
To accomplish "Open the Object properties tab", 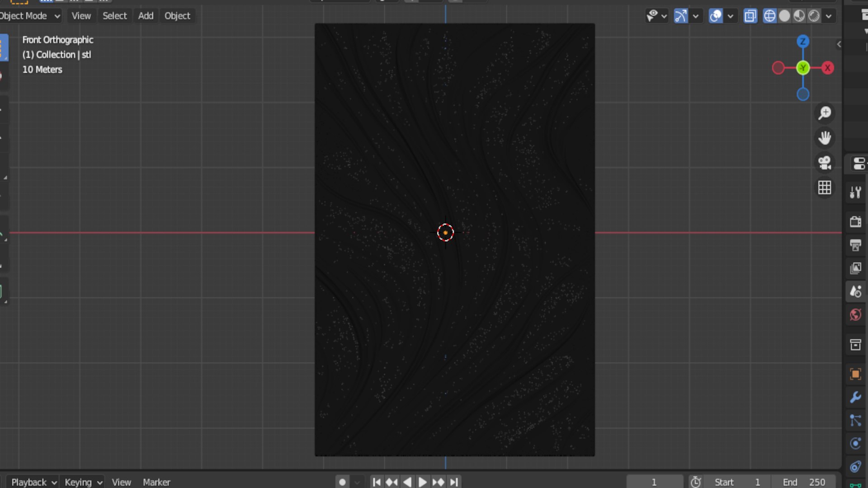I will click(855, 374).
